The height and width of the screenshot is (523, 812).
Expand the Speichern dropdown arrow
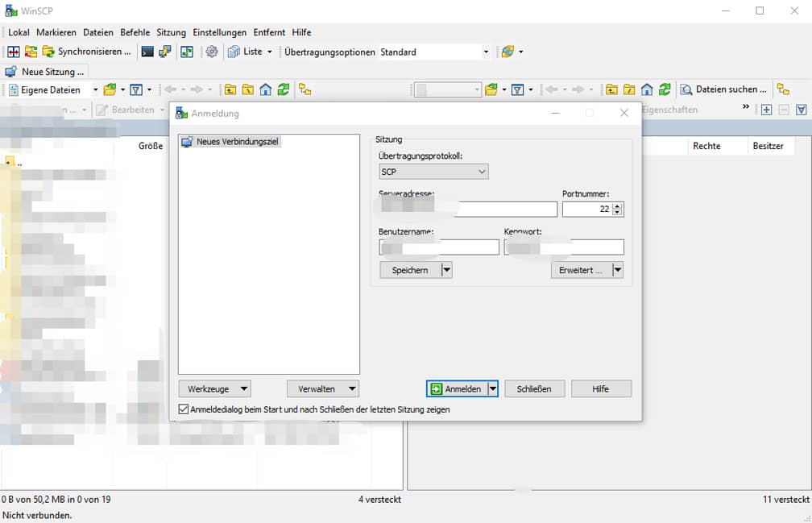pos(446,270)
